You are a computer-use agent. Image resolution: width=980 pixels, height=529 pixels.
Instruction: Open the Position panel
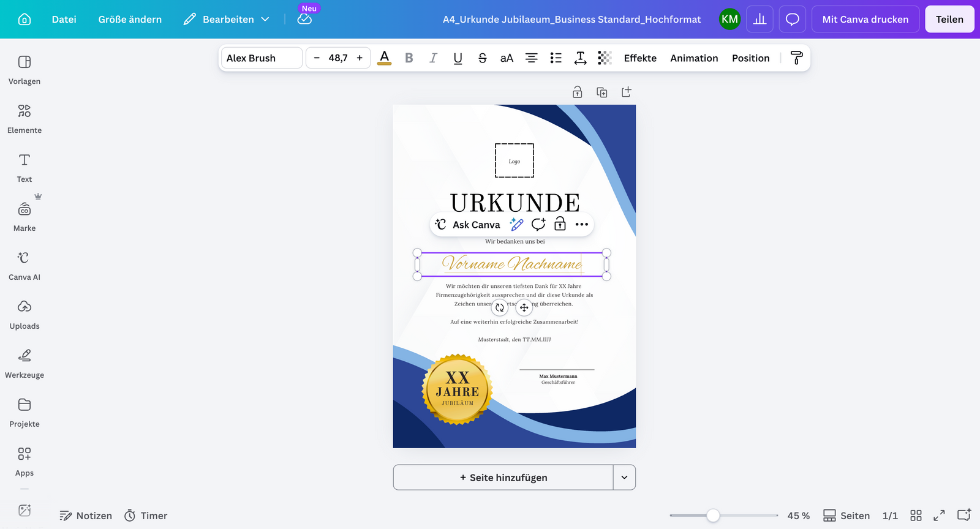point(750,58)
